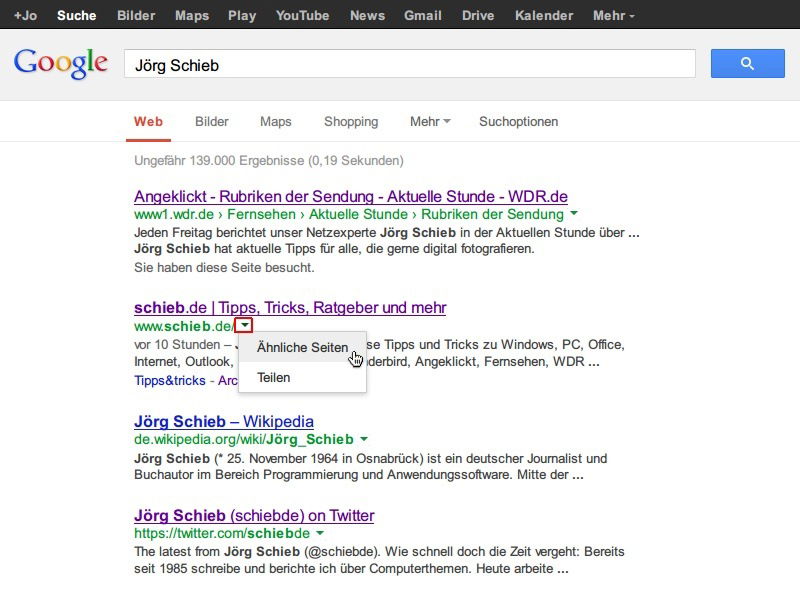Viewport: 800px width, 600px height.
Task: Expand the arrow beside twitter.com/schiebde URL
Action: coord(320,533)
